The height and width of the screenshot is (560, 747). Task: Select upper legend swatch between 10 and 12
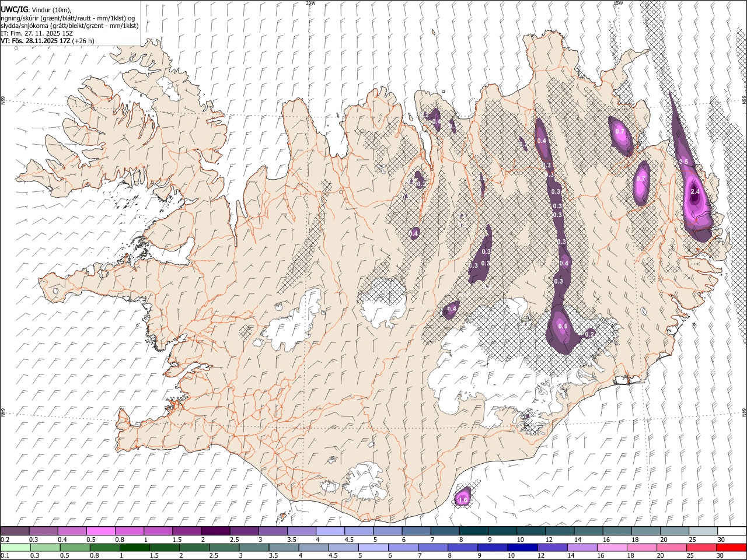point(531,531)
